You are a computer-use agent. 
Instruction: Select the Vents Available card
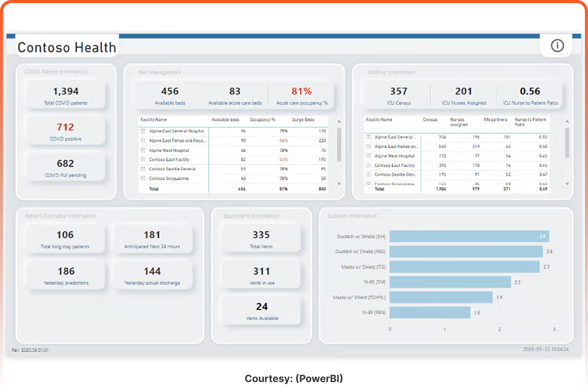click(x=261, y=310)
